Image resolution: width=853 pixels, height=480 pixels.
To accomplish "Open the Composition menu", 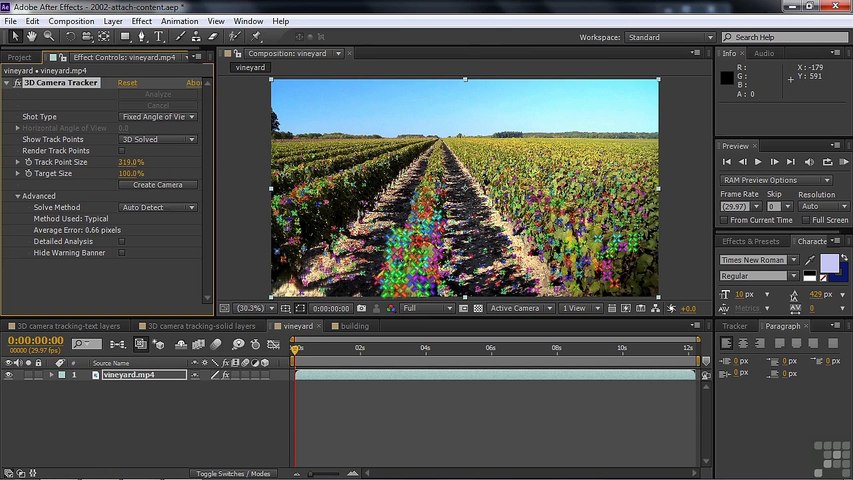I will (71, 21).
